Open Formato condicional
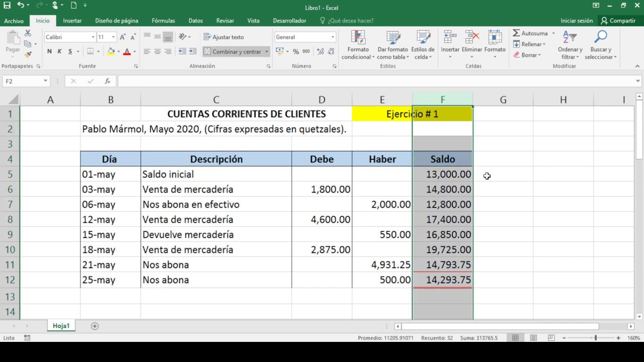 [358, 45]
